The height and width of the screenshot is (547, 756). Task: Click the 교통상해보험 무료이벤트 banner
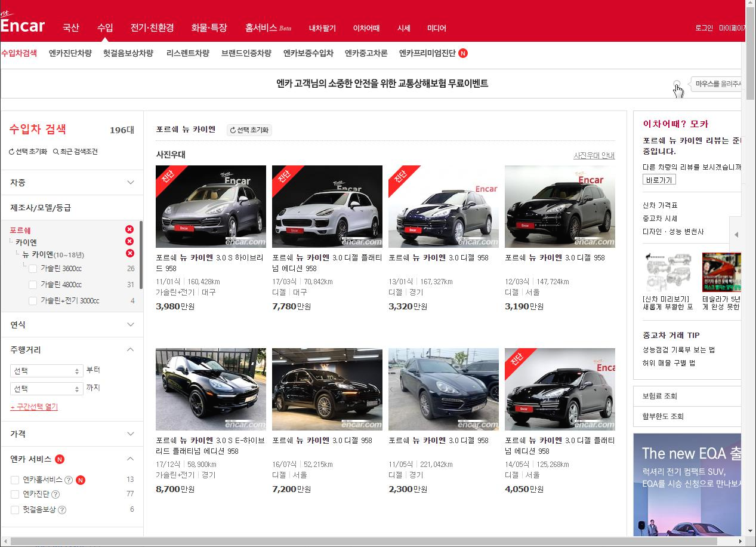[382, 84]
